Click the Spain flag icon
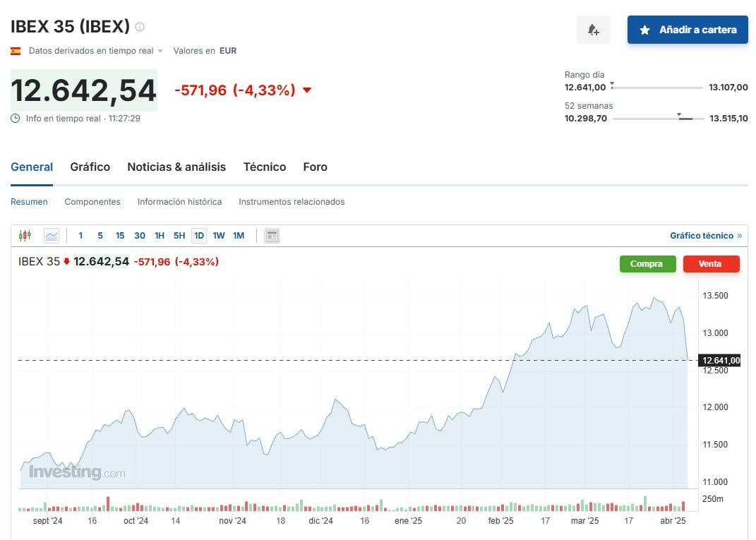This screenshot has height=540, width=756. [16, 51]
